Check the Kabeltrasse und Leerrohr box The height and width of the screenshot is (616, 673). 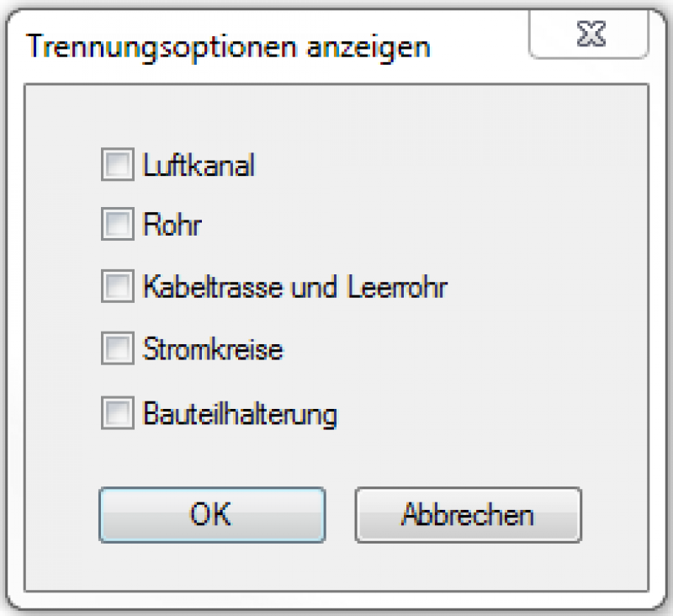117,287
